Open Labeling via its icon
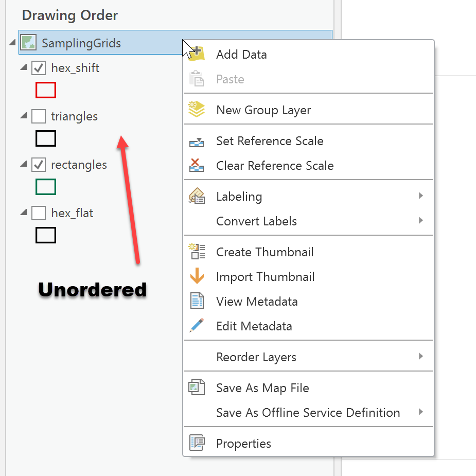Screen dimensions: 476x476 196,196
